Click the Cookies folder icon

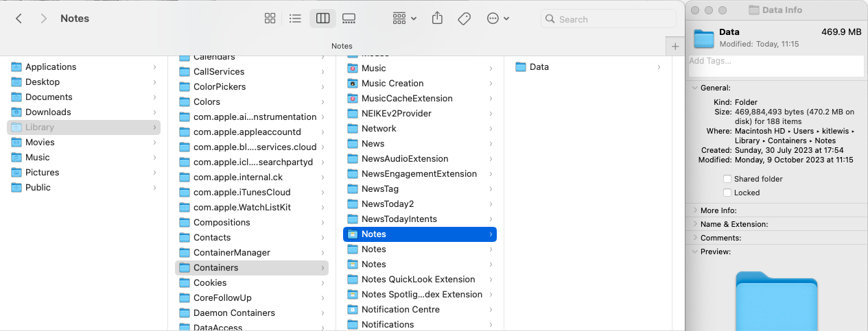click(x=185, y=282)
